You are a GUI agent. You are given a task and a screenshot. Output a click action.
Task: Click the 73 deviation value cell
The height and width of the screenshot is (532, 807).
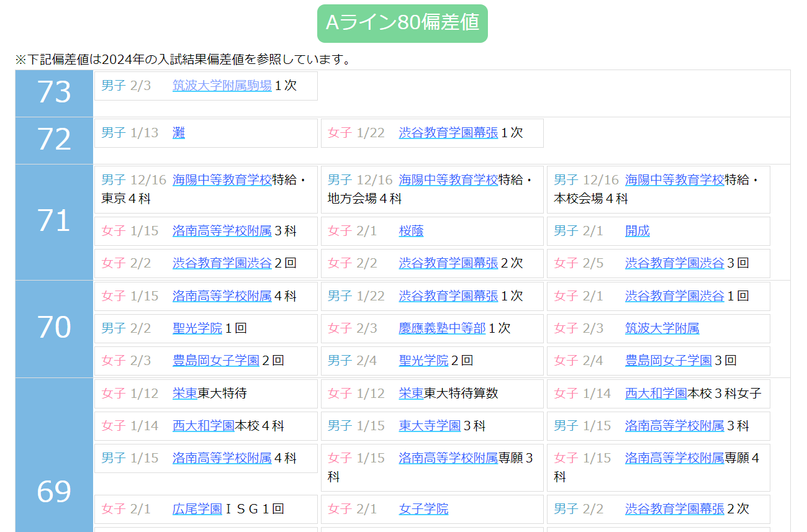tap(54, 93)
